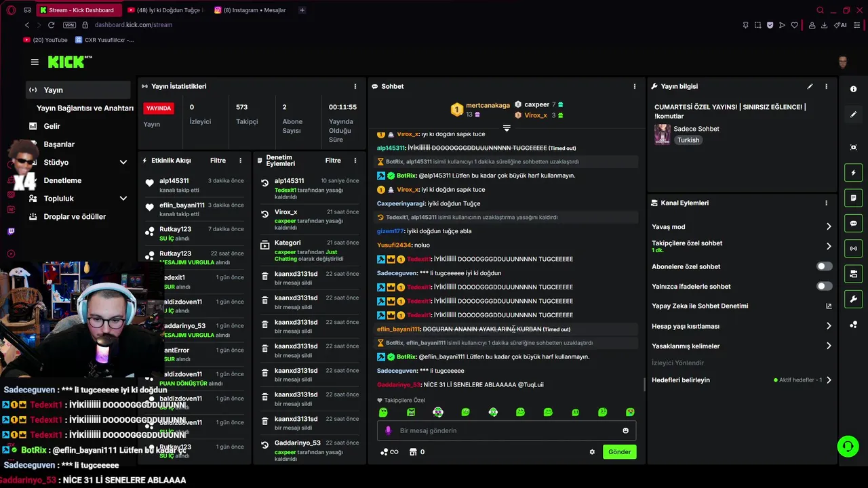
Task: Open Gelir in sidebar menu
Action: [x=52, y=126]
